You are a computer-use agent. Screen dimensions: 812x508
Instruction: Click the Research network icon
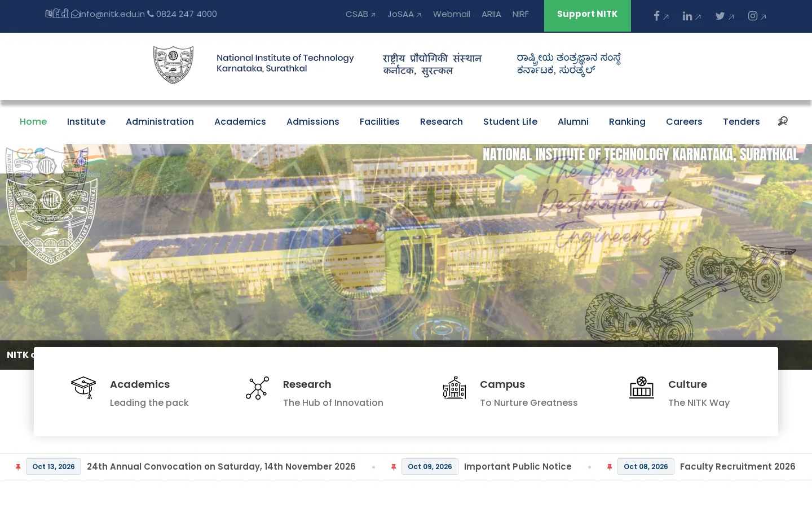tap(257, 388)
